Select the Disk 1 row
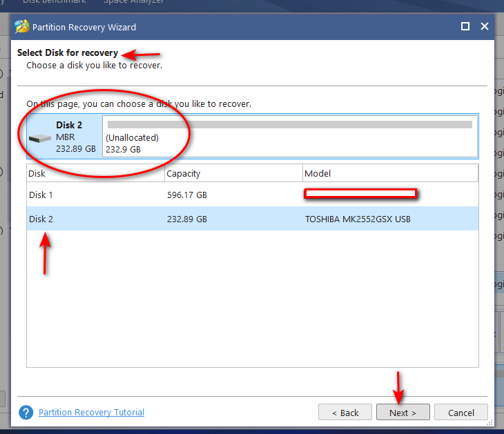 point(253,195)
